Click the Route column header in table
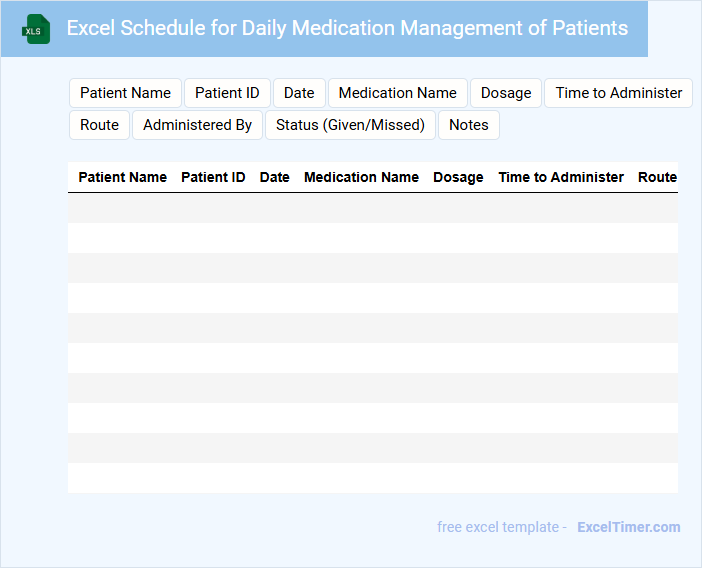 click(x=657, y=177)
